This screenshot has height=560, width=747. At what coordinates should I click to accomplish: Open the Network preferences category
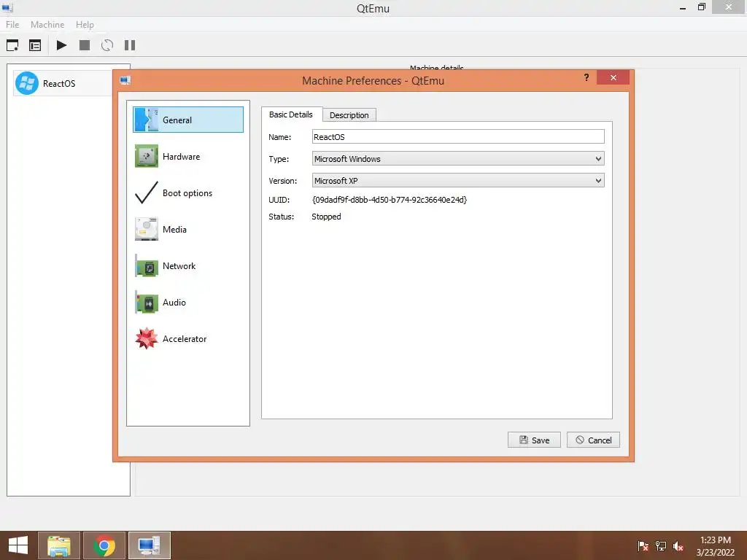point(188,265)
